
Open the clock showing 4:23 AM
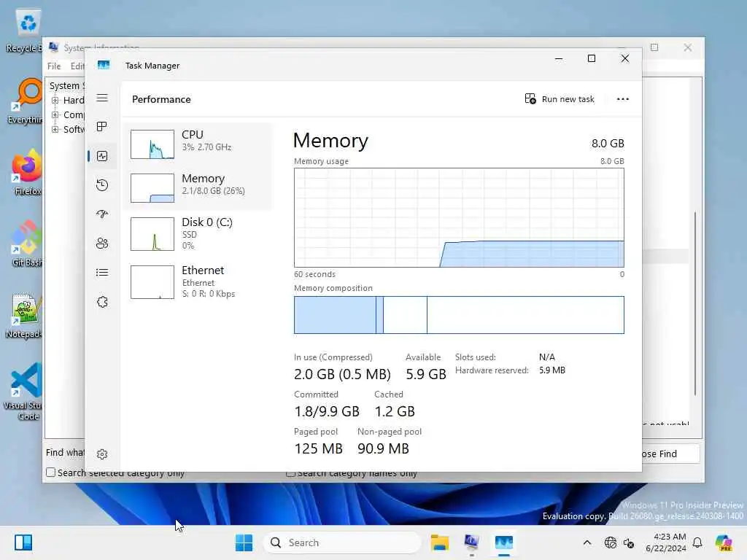point(665,542)
